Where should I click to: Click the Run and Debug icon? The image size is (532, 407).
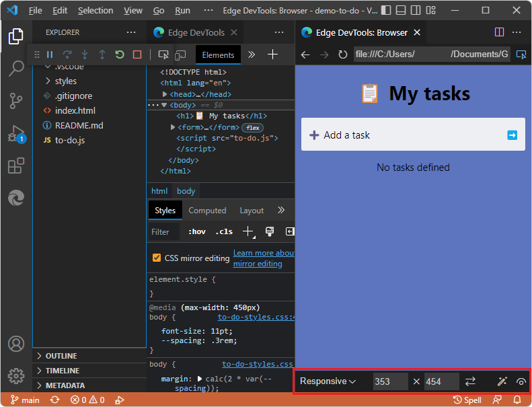16,133
